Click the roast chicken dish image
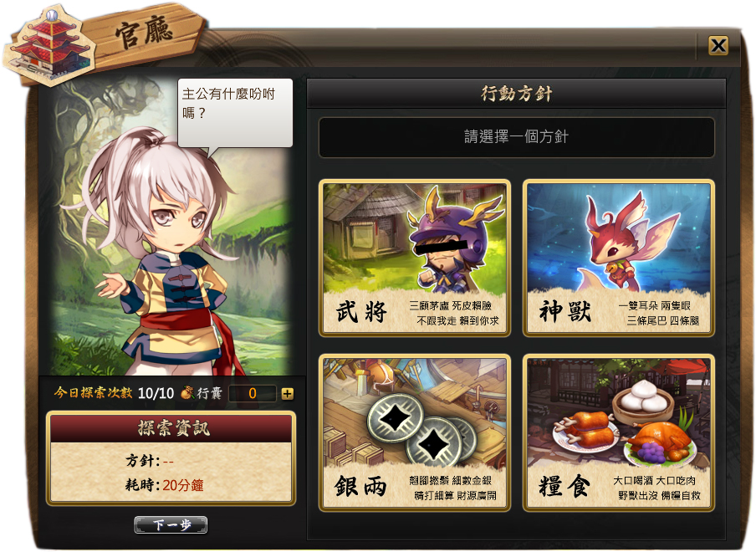This screenshot has width=756, height=552. pyautogui.click(x=661, y=441)
